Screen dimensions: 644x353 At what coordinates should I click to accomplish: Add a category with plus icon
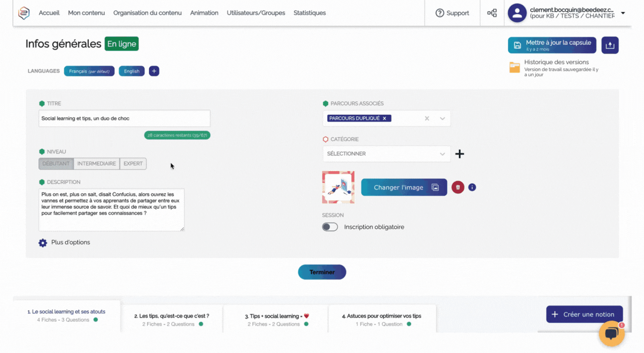[x=459, y=154]
